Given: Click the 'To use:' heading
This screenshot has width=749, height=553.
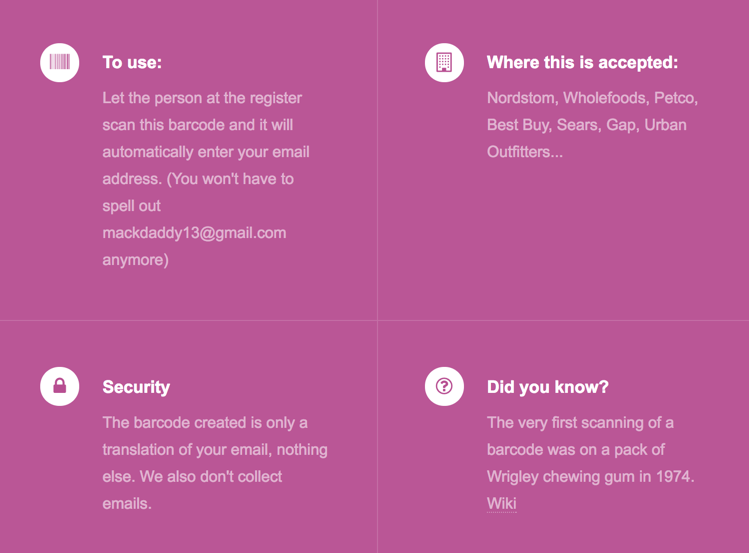Looking at the screenshot, I should pos(132,63).
